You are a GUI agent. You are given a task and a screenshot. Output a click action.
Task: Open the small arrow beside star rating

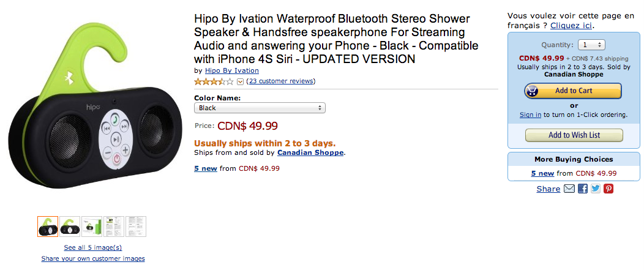click(x=240, y=82)
